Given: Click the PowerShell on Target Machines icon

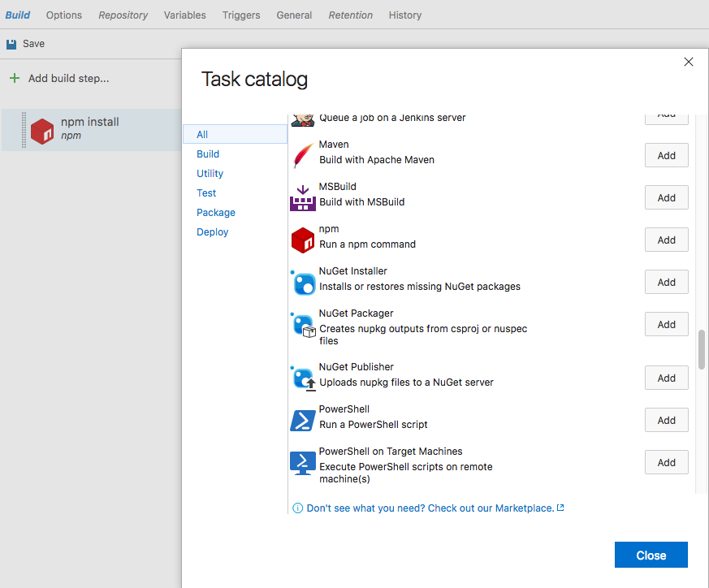Looking at the screenshot, I should coord(302,463).
